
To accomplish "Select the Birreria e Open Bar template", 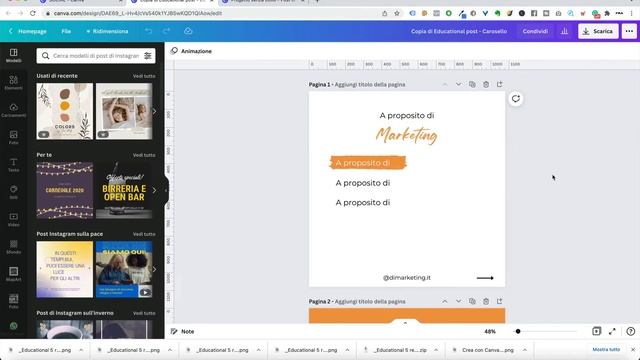I will 124,190.
